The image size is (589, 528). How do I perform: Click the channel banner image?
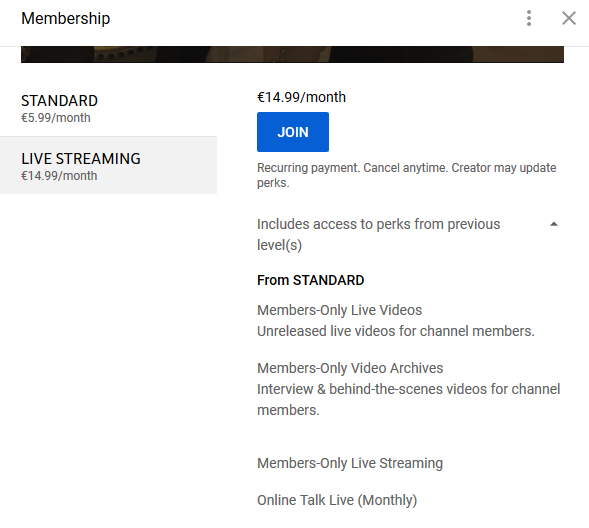click(292, 54)
